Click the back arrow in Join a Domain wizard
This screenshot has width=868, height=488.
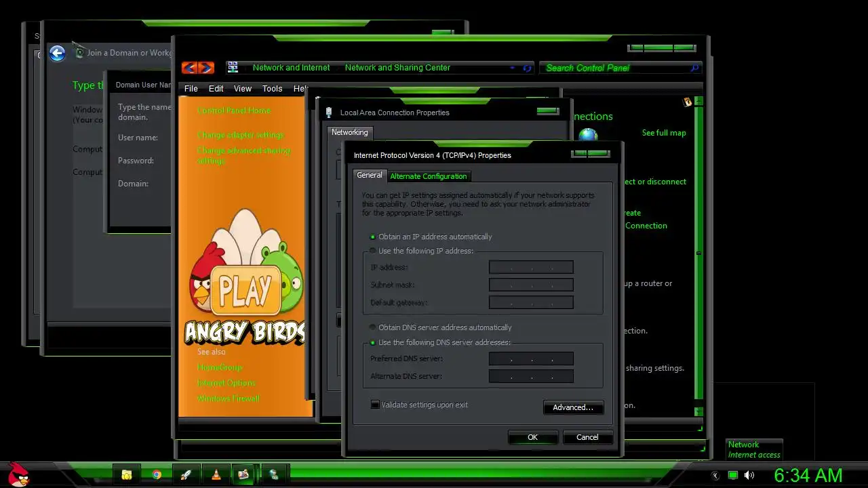58,53
